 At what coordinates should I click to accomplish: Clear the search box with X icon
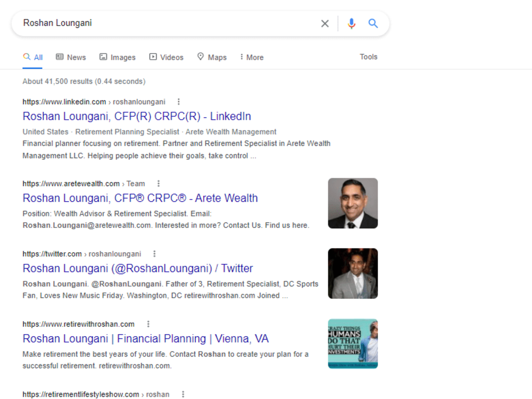pyautogui.click(x=325, y=23)
